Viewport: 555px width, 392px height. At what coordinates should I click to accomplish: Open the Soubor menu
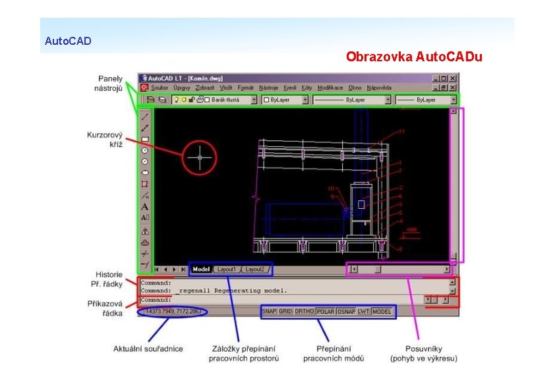point(160,88)
